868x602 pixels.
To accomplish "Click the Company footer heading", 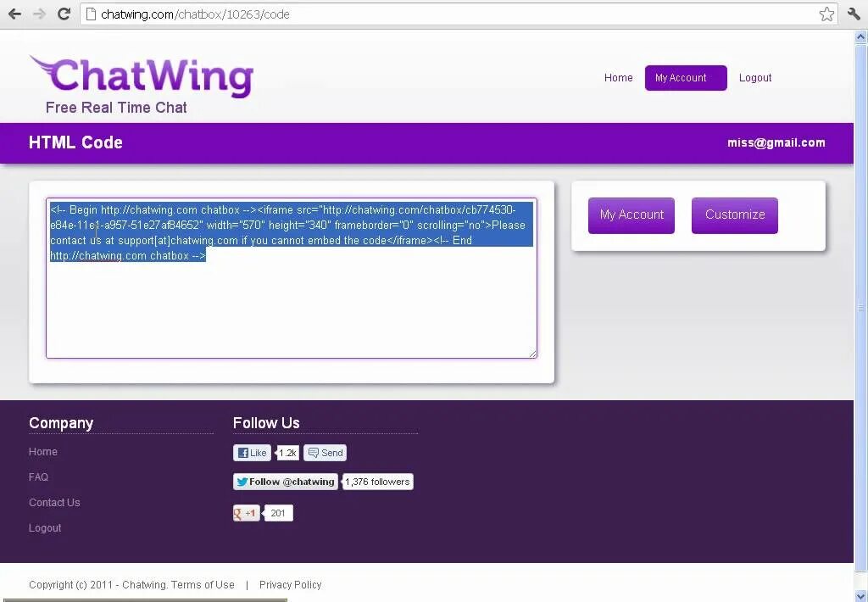I will pyautogui.click(x=61, y=423).
